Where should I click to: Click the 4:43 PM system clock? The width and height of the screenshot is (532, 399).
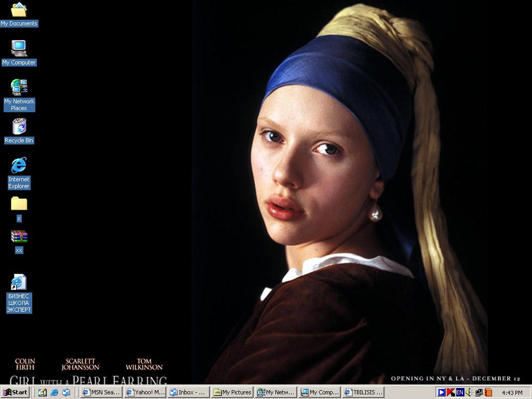[x=512, y=393]
